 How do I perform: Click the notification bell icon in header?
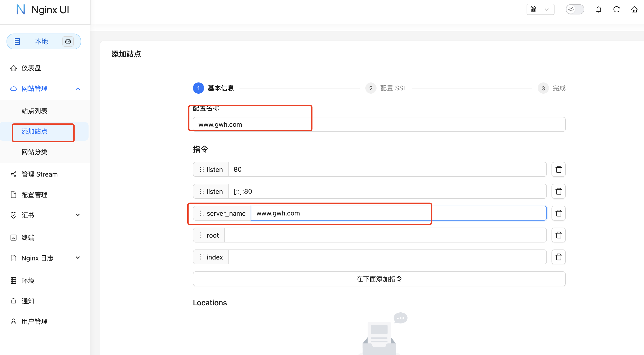pos(599,10)
